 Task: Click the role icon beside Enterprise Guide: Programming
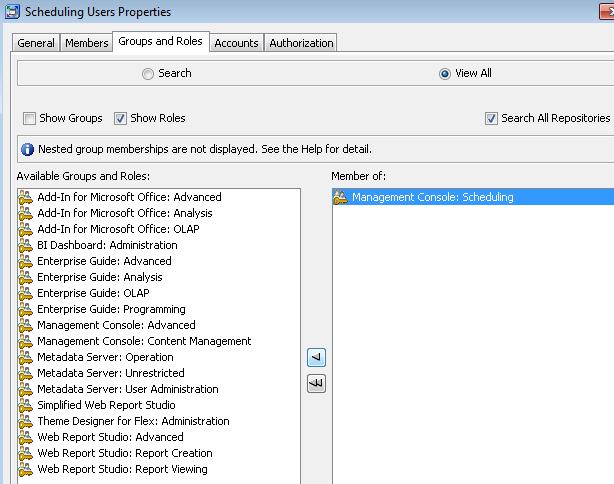[26, 309]
